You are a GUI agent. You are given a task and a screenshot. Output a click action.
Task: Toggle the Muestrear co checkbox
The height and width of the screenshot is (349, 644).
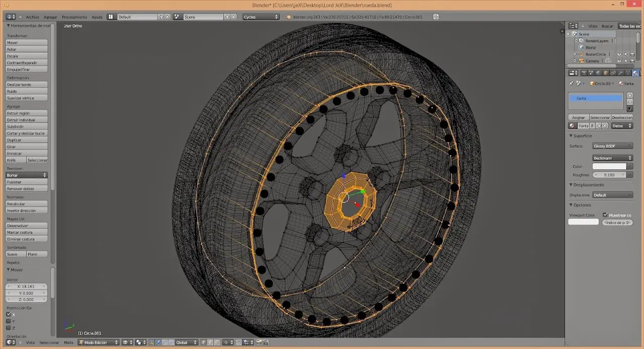(605, 215)
